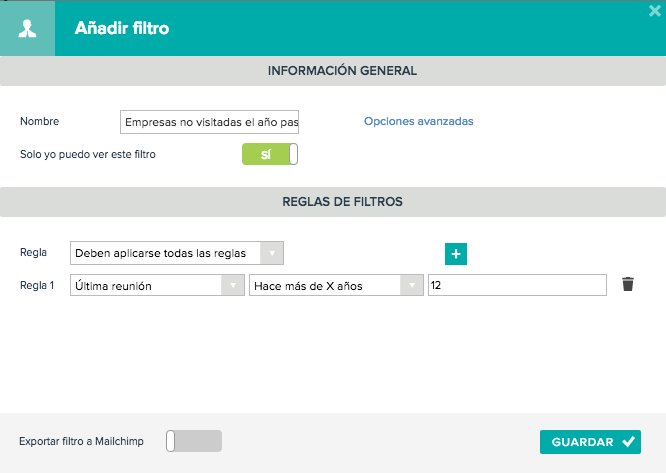The width and height of the screenshot is (666, 473).
Task: Open Opciones avanzadas link
Action: (x=418, y=121)
